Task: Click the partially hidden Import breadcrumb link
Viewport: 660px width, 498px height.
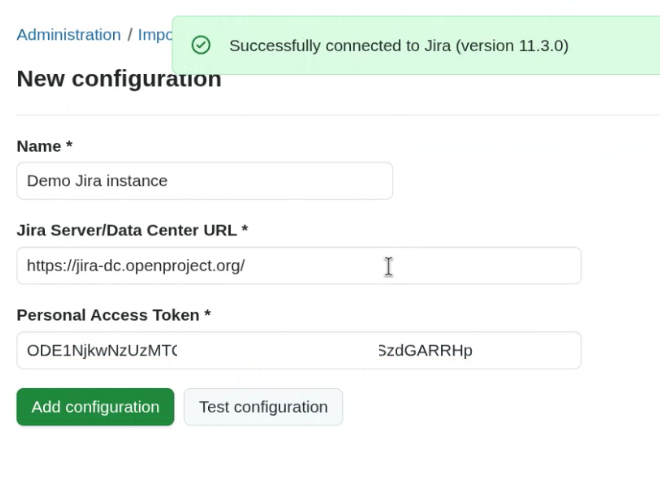Action: [155, 35]
